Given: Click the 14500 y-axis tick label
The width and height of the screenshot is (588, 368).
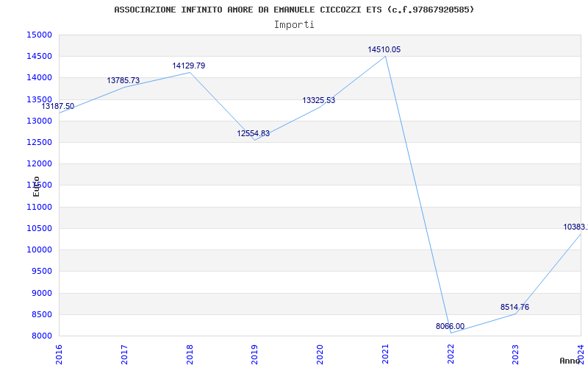Looking at the screenshot, I should 39,57.
